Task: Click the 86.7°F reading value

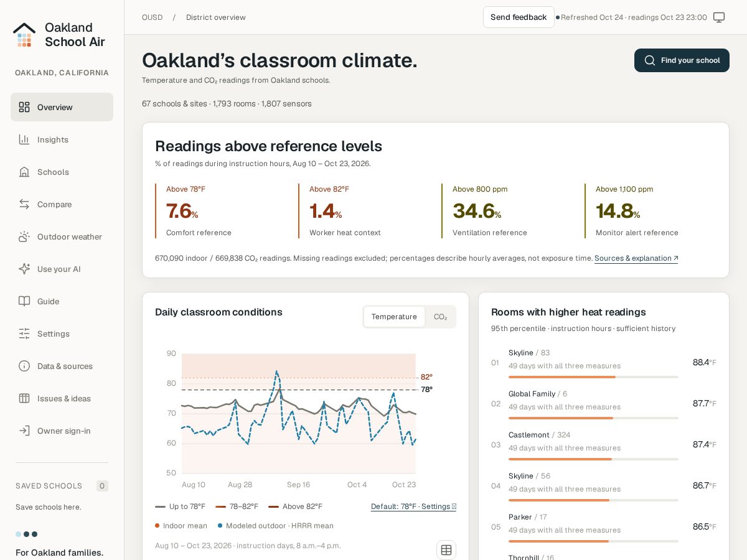Action: 704,485
